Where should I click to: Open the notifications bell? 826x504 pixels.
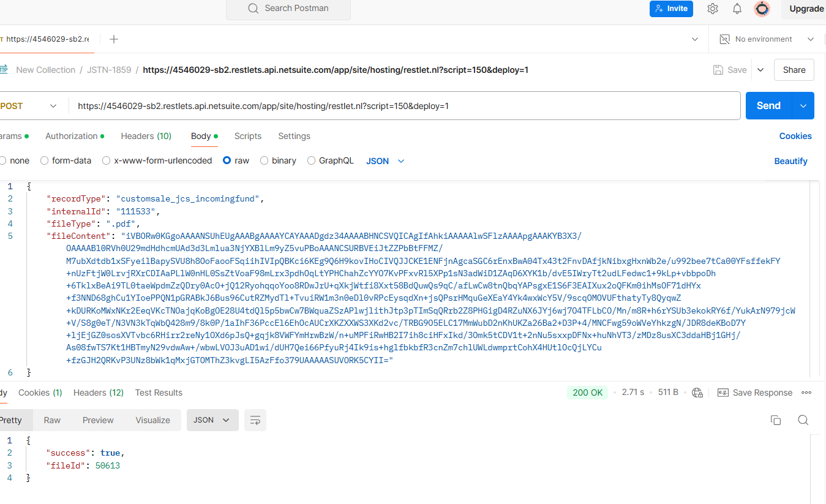pos(737,9)
